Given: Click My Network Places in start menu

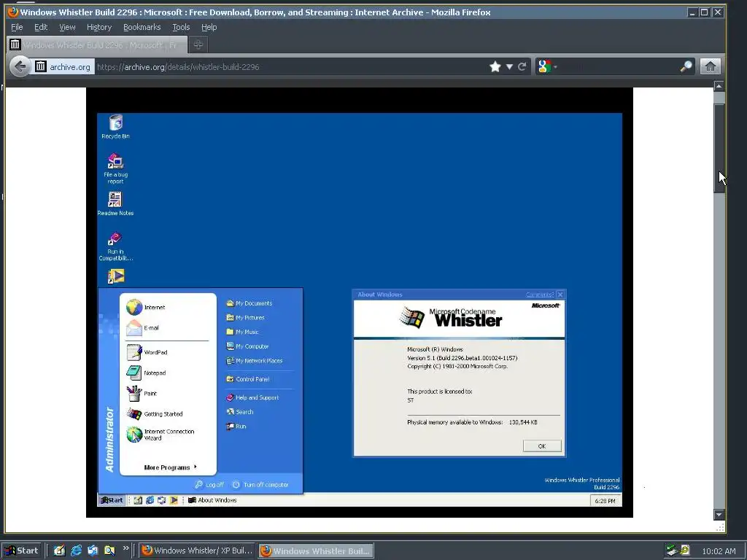Looking at the screenshot, I should tap(255, 360).
